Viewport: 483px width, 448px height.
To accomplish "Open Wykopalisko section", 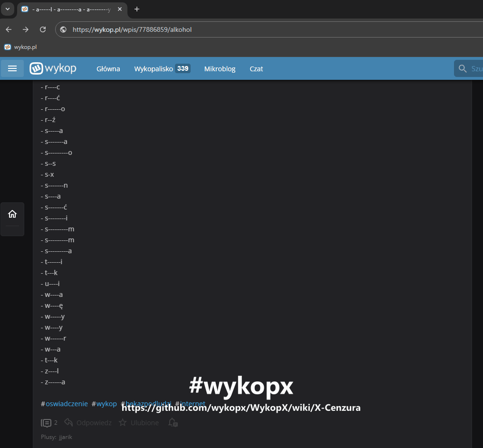I will point(153,69).
